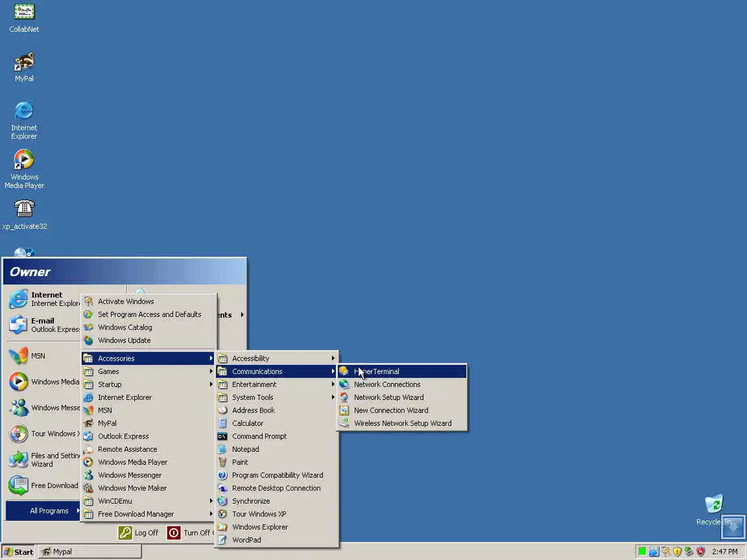
Task: Open Set Program Access and Defaults
Action: click(x=148, y=314)
